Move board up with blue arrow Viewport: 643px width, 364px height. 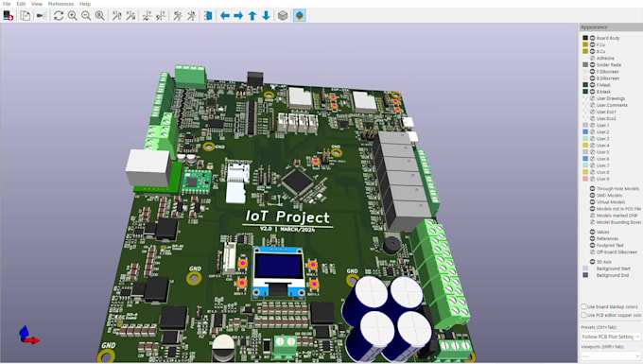coord(252,15)
